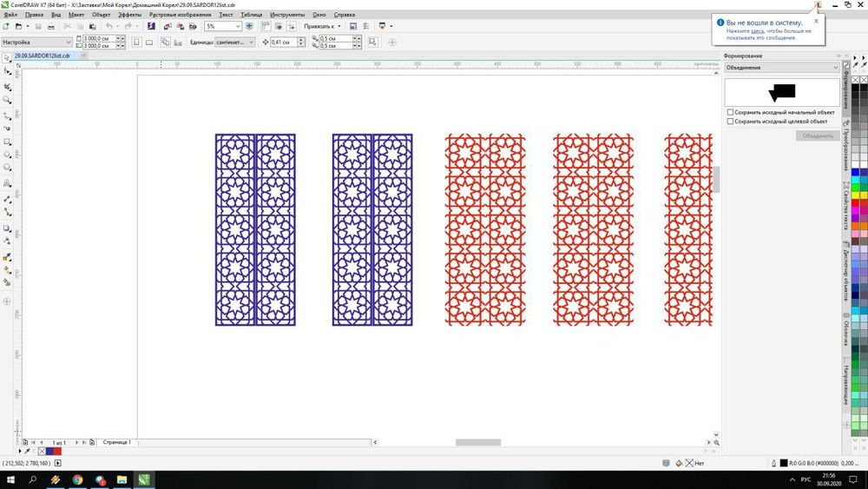The width and height of the screenshot is (868, 489).
Task: Click the Объединить button in docker
Action: pyautogui.click(x=818, y=135)
